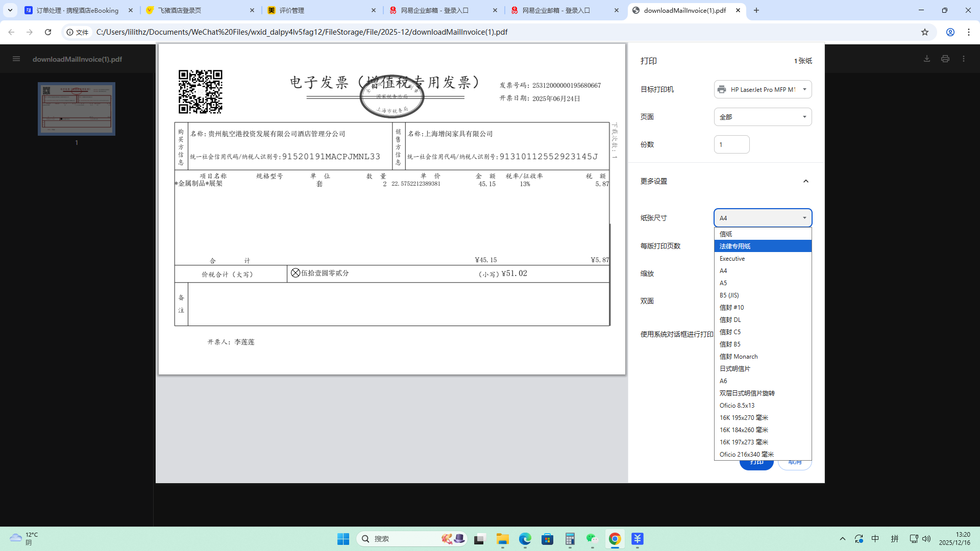
Task: Open the new tab plus button
Action: point(756,10)
